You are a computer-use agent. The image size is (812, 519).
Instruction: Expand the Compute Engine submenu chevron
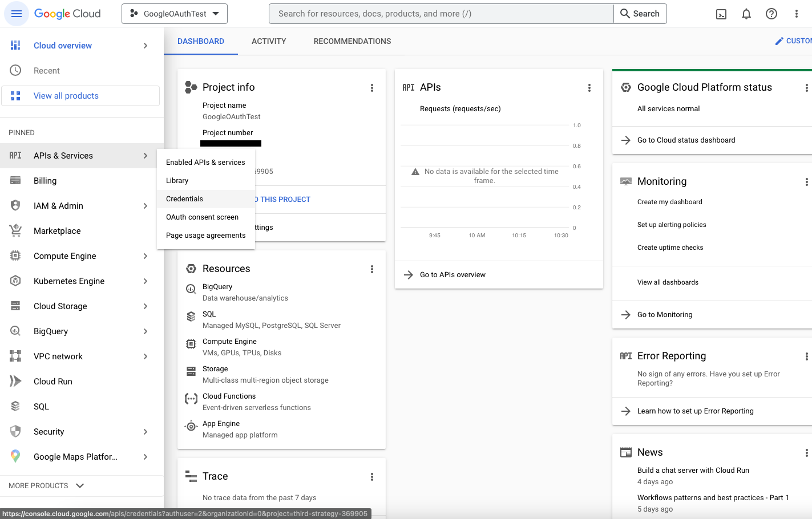[146, 256]
